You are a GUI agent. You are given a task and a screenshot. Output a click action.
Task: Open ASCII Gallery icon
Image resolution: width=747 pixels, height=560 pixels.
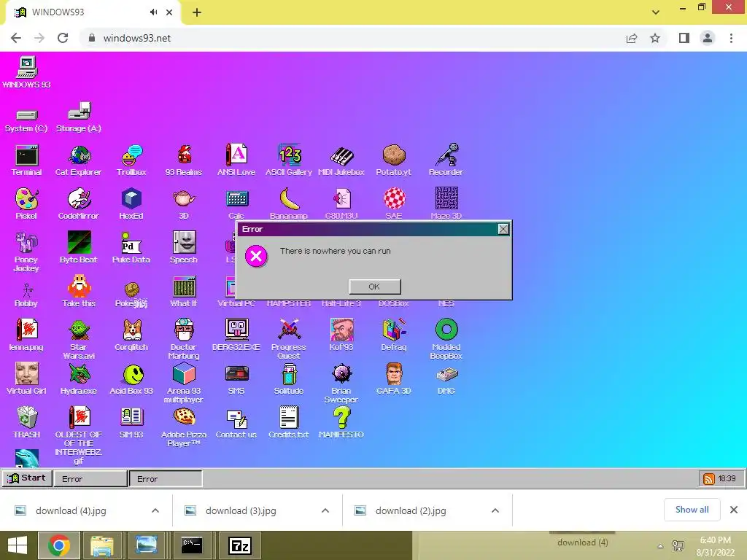[x=289, y=160]
